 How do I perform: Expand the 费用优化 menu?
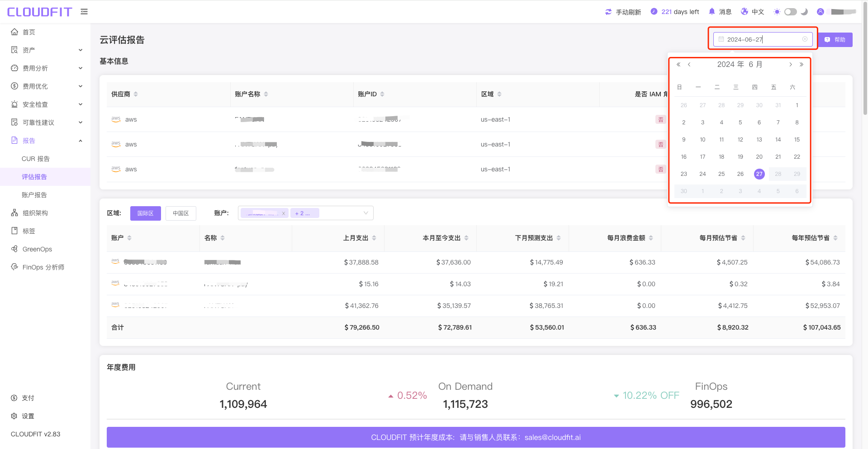click(45, 86)
